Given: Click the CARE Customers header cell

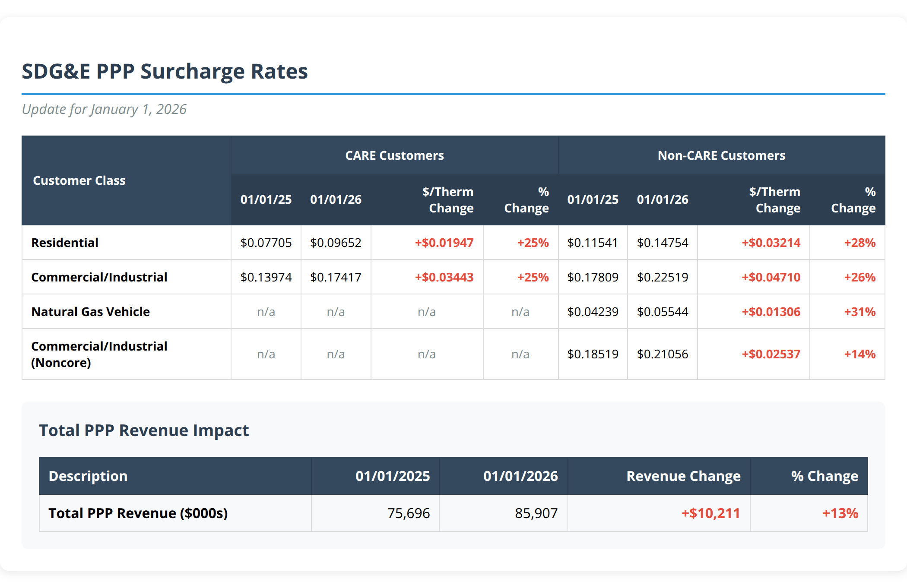Looking at the screenshot, I should click(x=394, y=155).
